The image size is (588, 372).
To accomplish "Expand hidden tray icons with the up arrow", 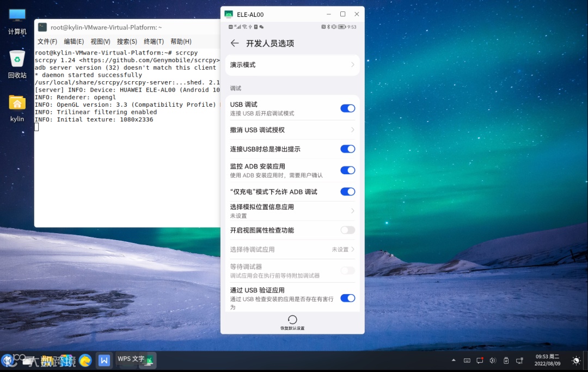I will [x=454, y=361].
